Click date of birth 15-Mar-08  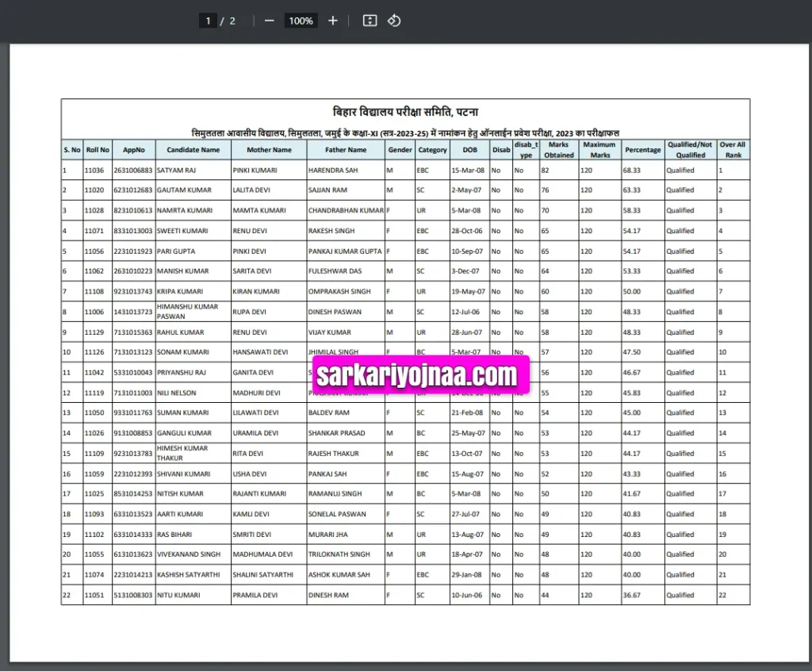pyautogui.click(x=468, y=170)
